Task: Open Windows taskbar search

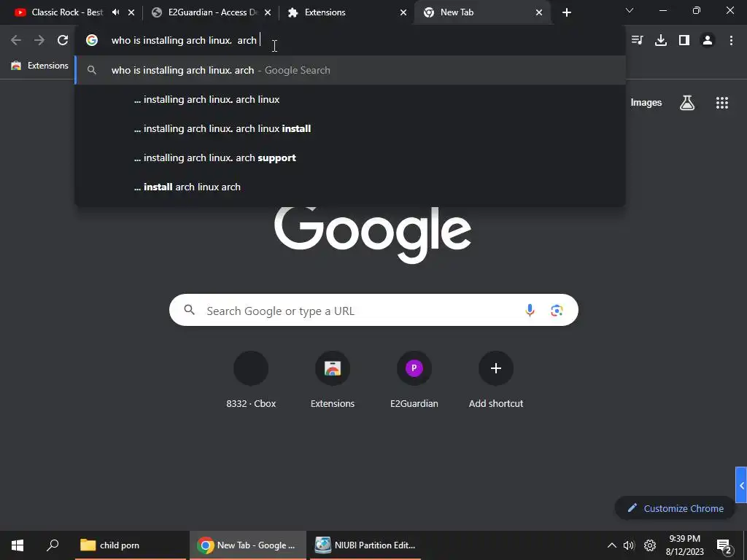Action: pyautogui.click(x=53, y=545)
